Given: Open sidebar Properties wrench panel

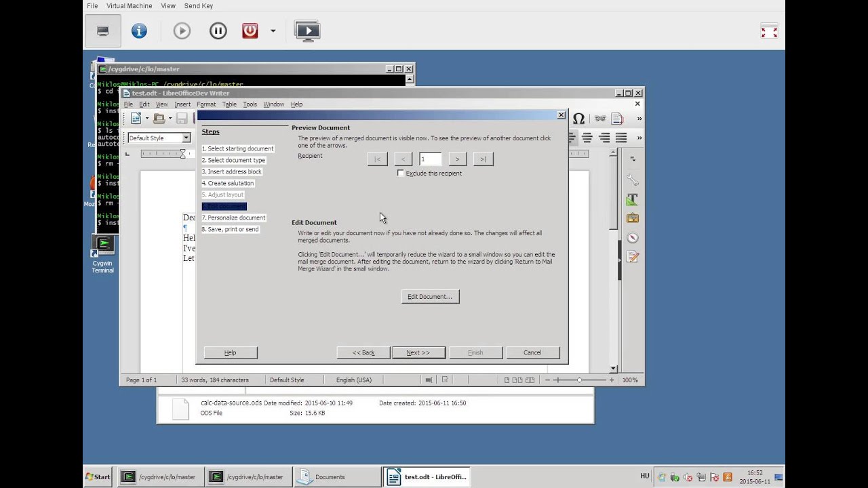Looking at the screenshot, I should click(632, 180).
